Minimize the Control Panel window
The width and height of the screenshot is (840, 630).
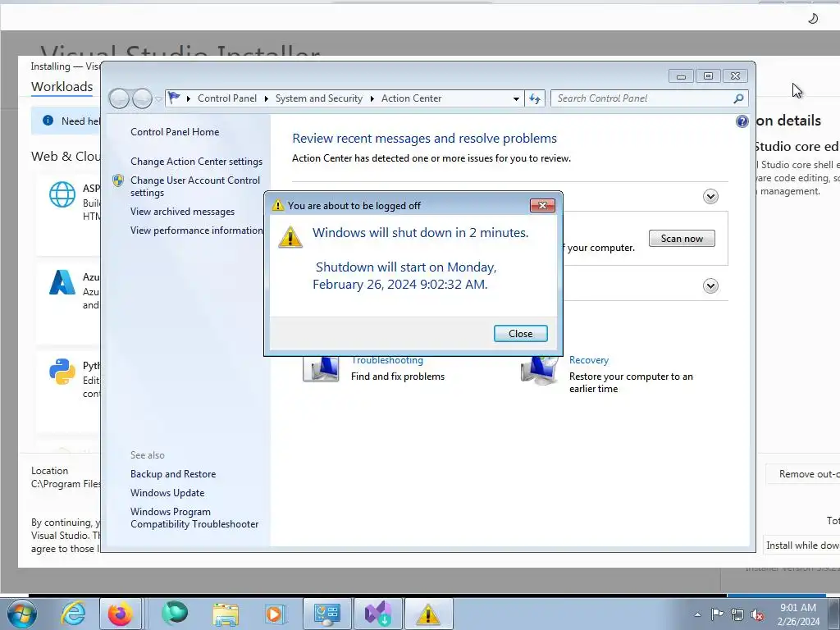pos(681,76)
